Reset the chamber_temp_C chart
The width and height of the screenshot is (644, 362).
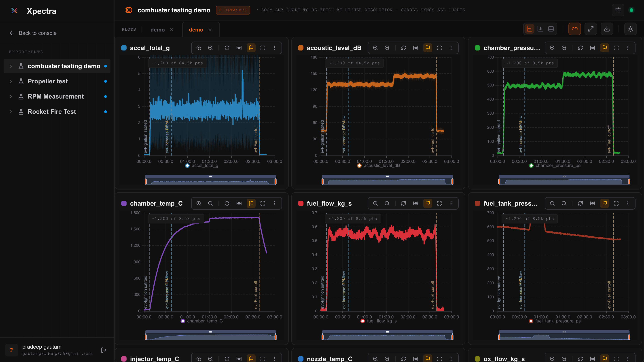(227, 203)
